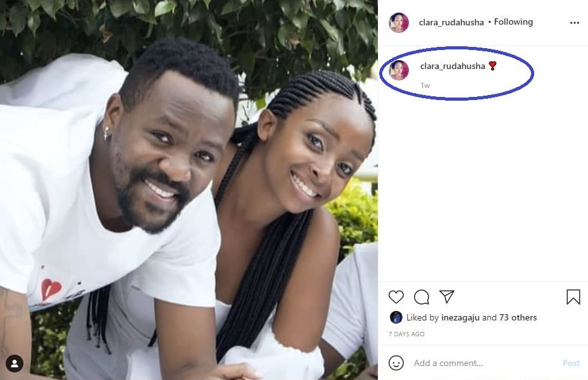Open clara_rudahusha header profile picture
This screenshot has height=380, width=588.
point(399,23)
